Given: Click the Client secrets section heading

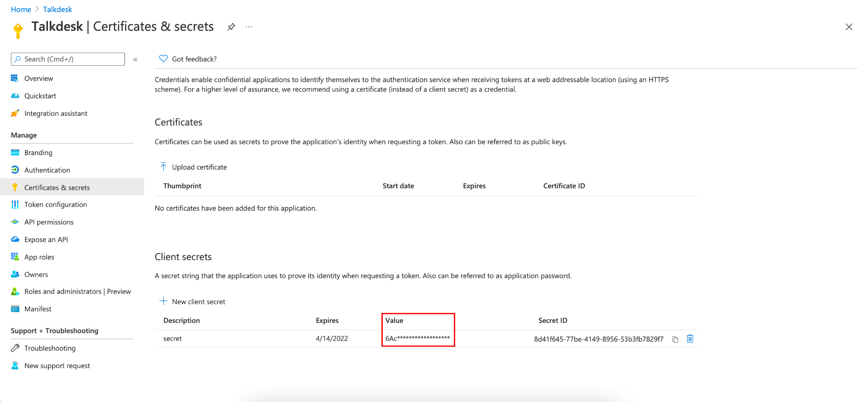Looking at the screenshot, I should [x=183, y=257].
